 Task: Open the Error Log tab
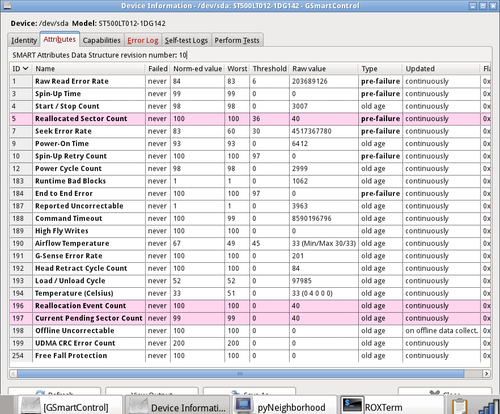tap(143, 40)
